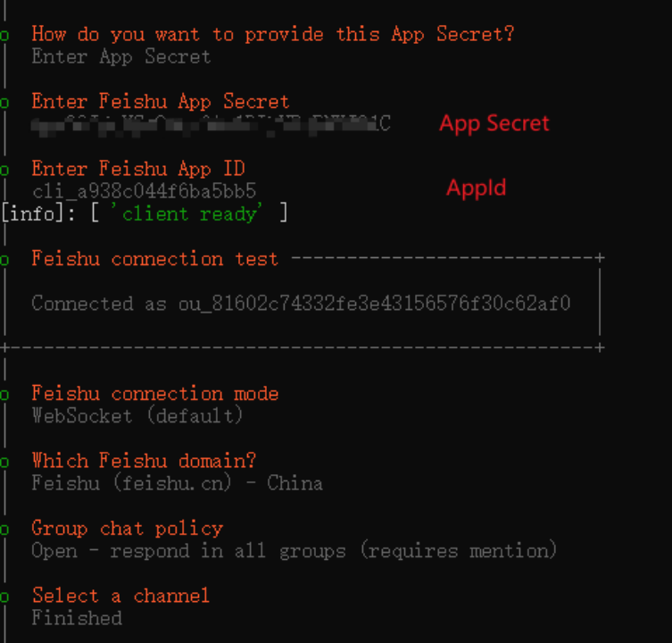Click the red "App Secret" annotation label
The image size is (672, 643).
[494, 123]
